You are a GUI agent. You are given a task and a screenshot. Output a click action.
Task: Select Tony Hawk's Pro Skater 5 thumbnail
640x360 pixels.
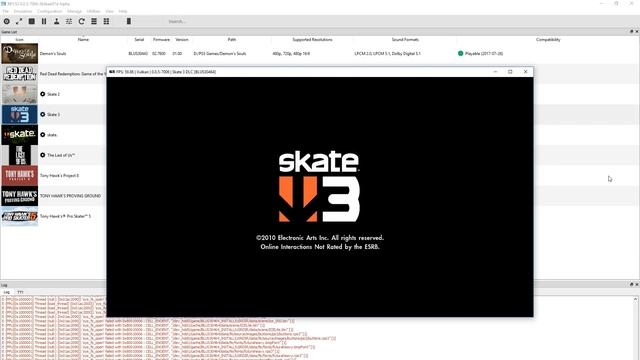pos(20,216)
